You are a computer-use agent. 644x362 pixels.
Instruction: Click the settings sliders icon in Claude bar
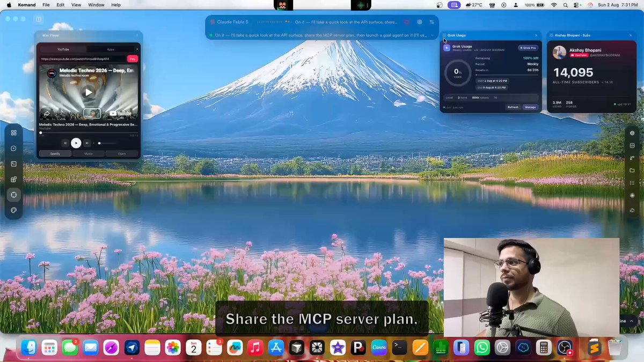point(431,22)
